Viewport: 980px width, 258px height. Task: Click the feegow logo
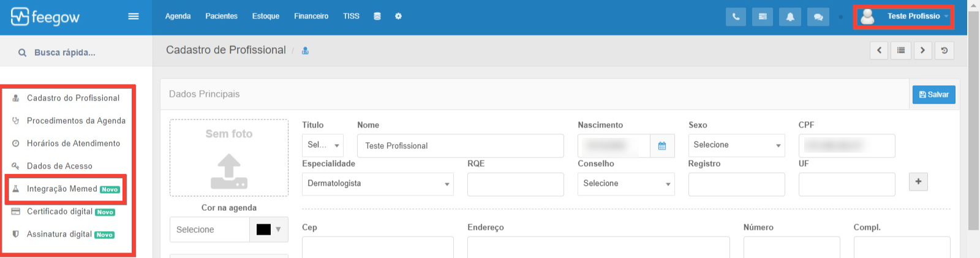pos(45,17)
